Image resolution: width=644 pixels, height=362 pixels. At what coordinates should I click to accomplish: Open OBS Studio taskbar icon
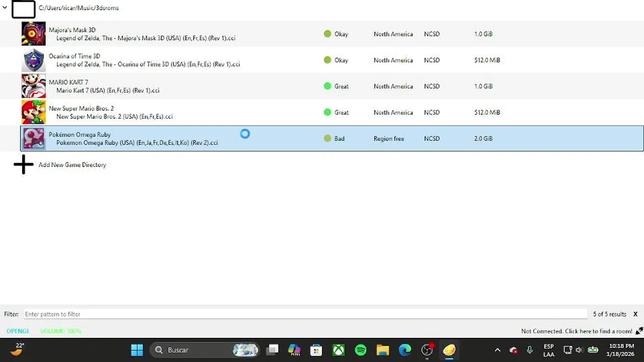coord(427,350)
